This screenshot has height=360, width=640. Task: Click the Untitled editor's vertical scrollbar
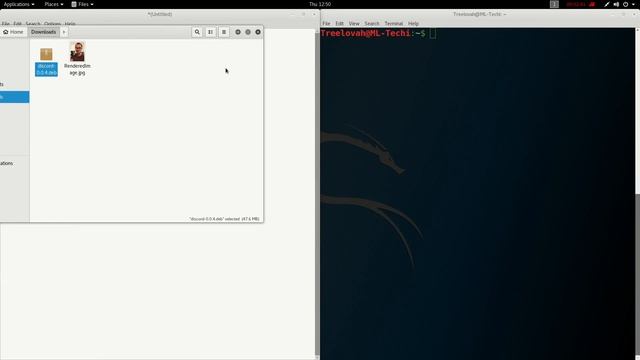317,194
